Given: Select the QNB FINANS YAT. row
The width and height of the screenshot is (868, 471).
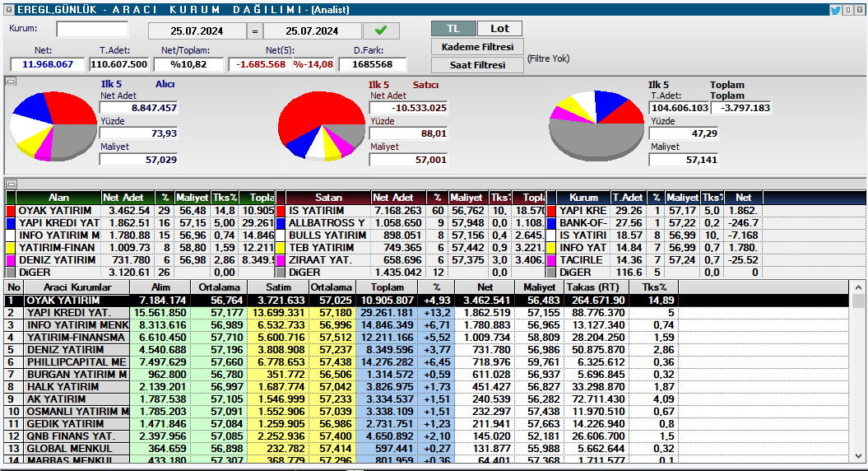Looking at the screenshot, I should click(x=426, y=436).
